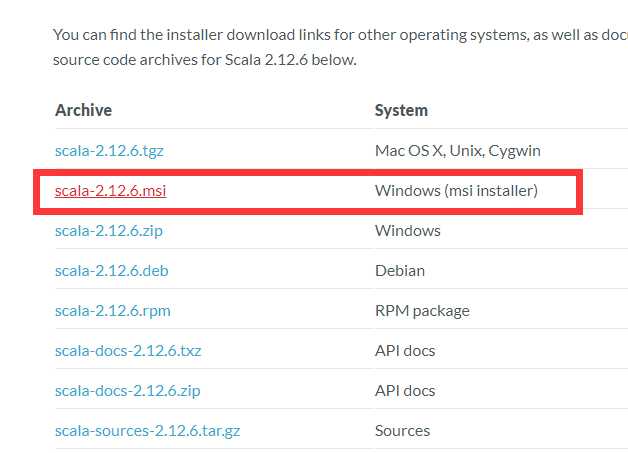Click the "RPM package" system cell
628x453 pixels.
pyautogui.click(x=422, y=311)
